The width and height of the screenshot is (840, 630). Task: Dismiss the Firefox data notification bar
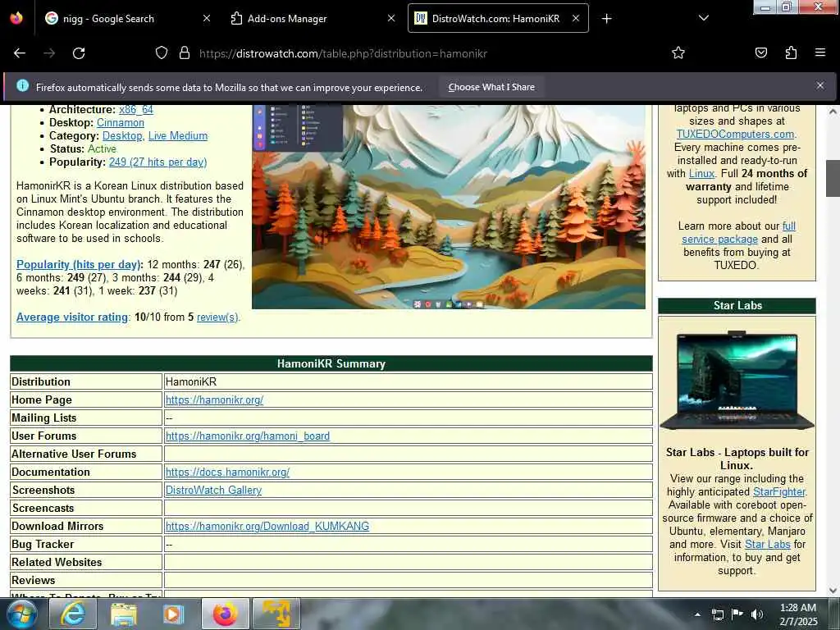pyautogui.click(x=820, y=85)
